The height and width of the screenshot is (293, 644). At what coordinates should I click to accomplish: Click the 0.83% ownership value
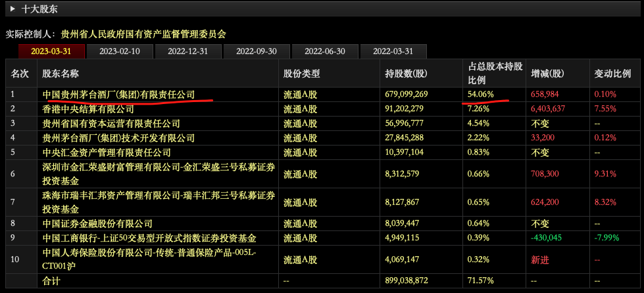click(478, 153)
